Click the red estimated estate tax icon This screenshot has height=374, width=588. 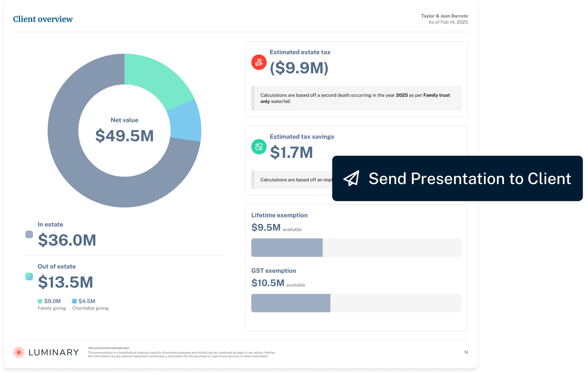(259, 62)
